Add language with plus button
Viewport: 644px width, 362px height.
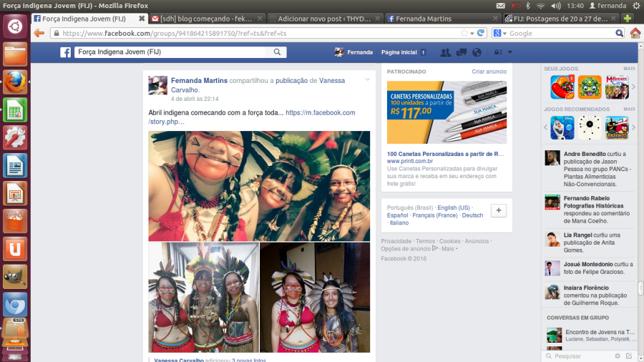499,210
